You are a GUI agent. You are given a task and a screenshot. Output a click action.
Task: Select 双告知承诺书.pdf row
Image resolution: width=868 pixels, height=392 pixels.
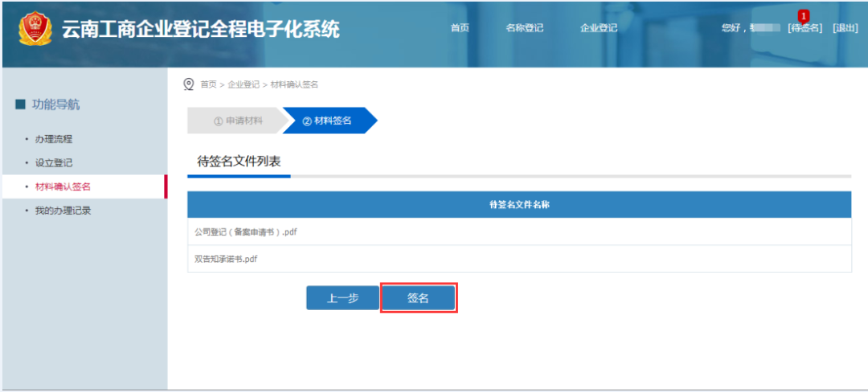pos(519,259)
